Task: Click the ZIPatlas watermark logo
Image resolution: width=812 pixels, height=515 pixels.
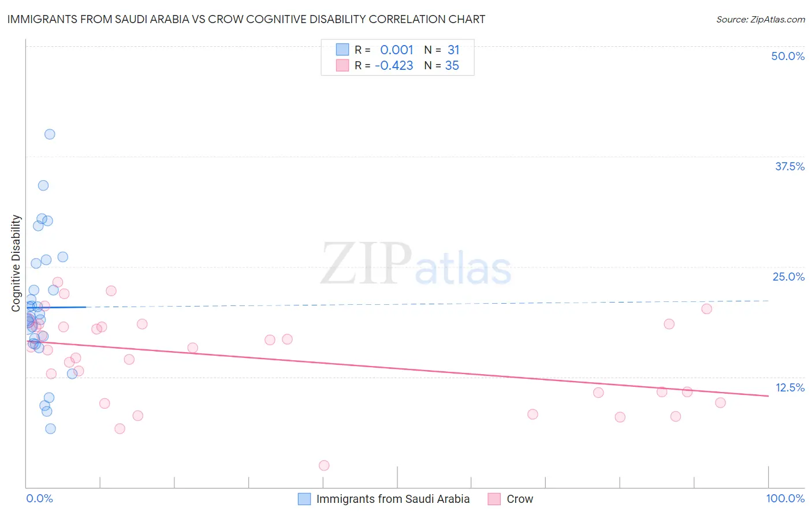Action: point(416,264)
